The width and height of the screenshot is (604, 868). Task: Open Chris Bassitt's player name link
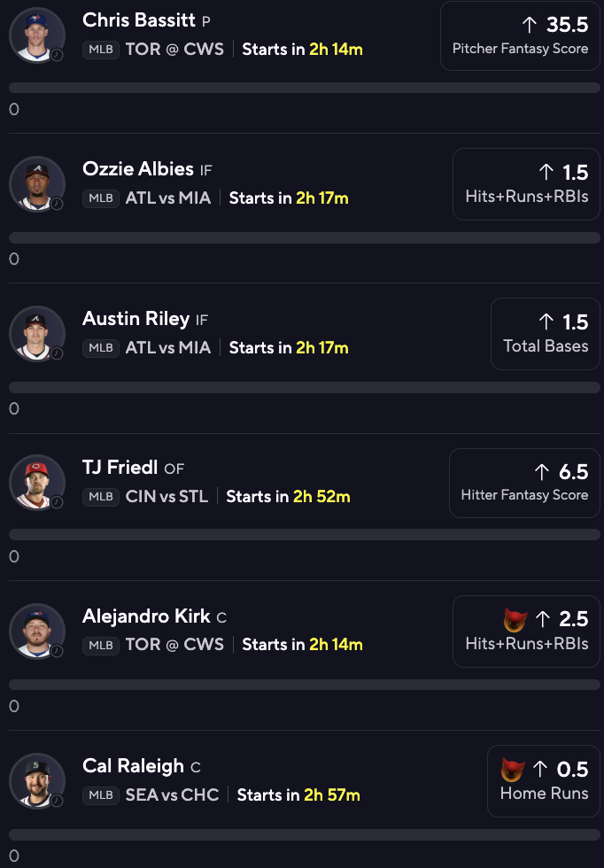click(x=139, y=19)
